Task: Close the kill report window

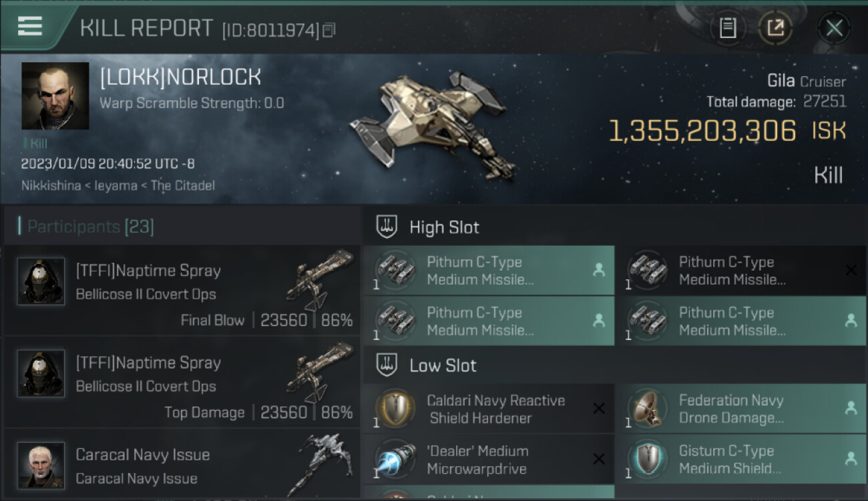Action: [834, 28]
